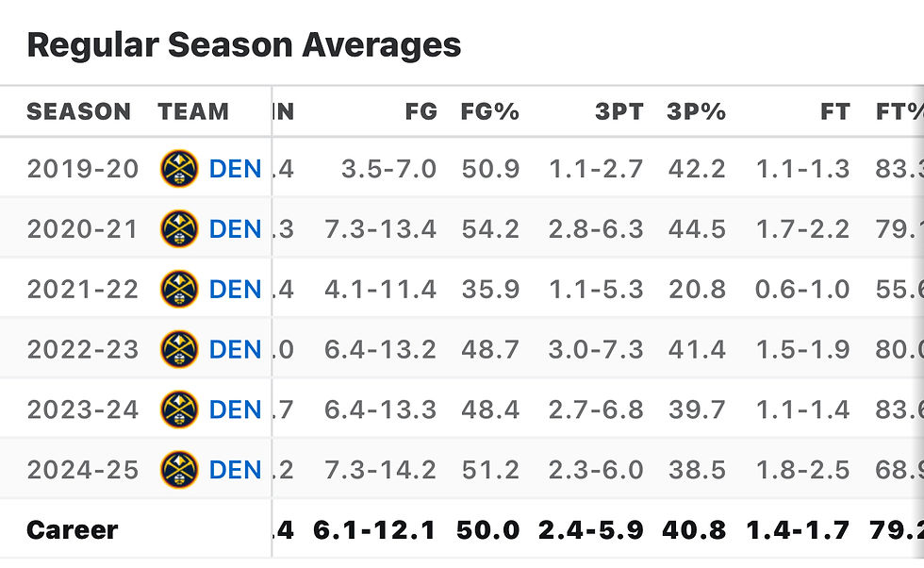The image size is (924, 568).
Task: Select the 3P% column header
Action: click(696, 111)
